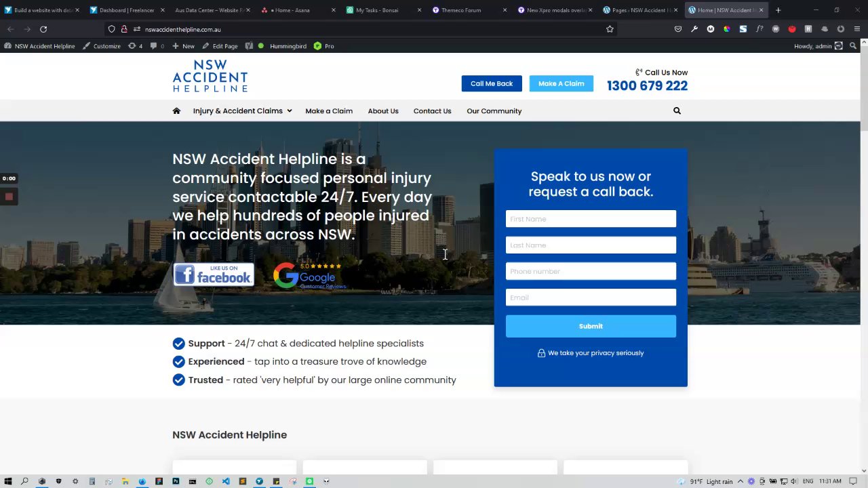
Task: Open the File Explorer folder in taskbar
Action: click(x=125, y=481)
